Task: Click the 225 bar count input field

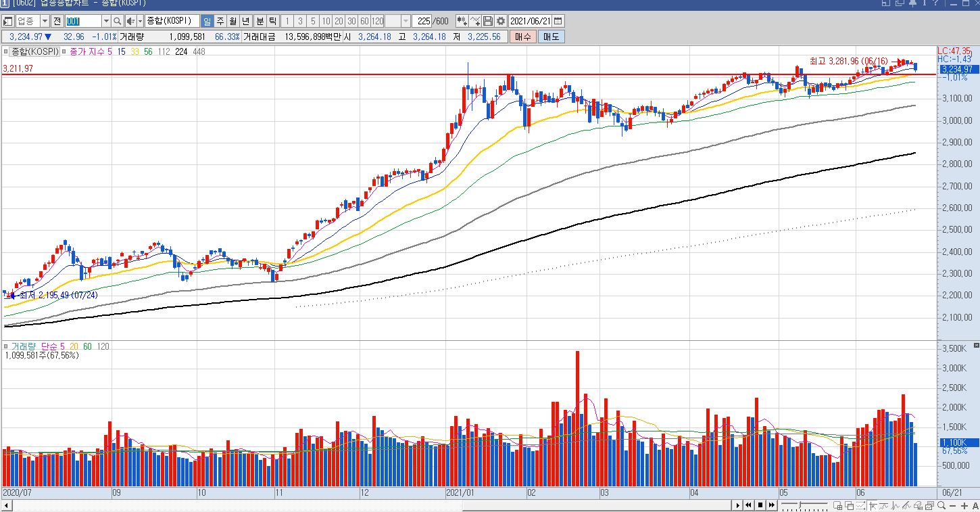Action: click(x=423, y=21)
